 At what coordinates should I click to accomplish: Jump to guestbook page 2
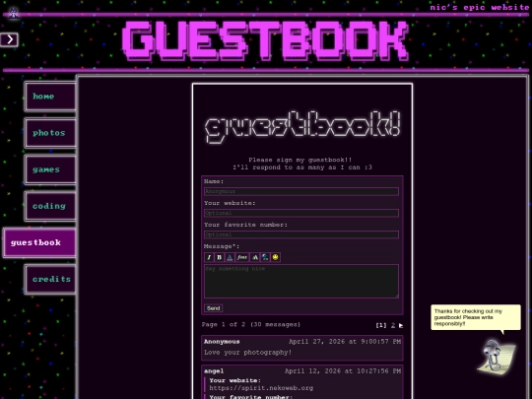393,325
